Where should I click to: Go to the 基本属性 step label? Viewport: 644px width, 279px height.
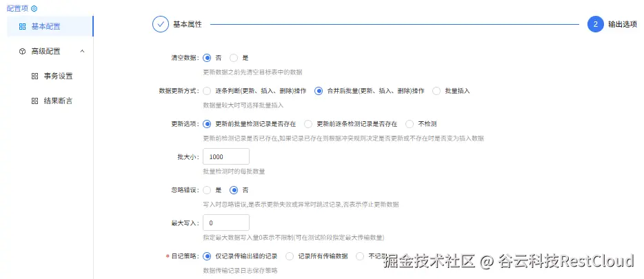pyautogui.click(x=188, y=25)
